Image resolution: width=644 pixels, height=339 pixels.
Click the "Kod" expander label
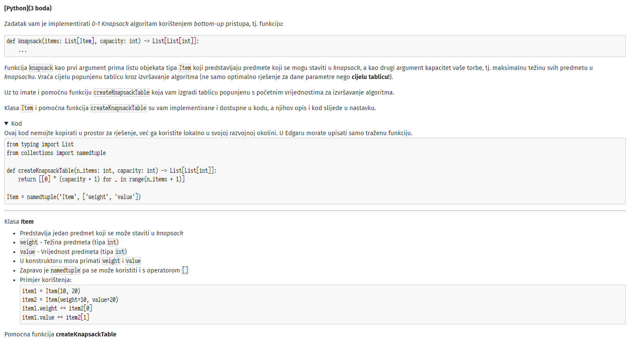[16, 124]
